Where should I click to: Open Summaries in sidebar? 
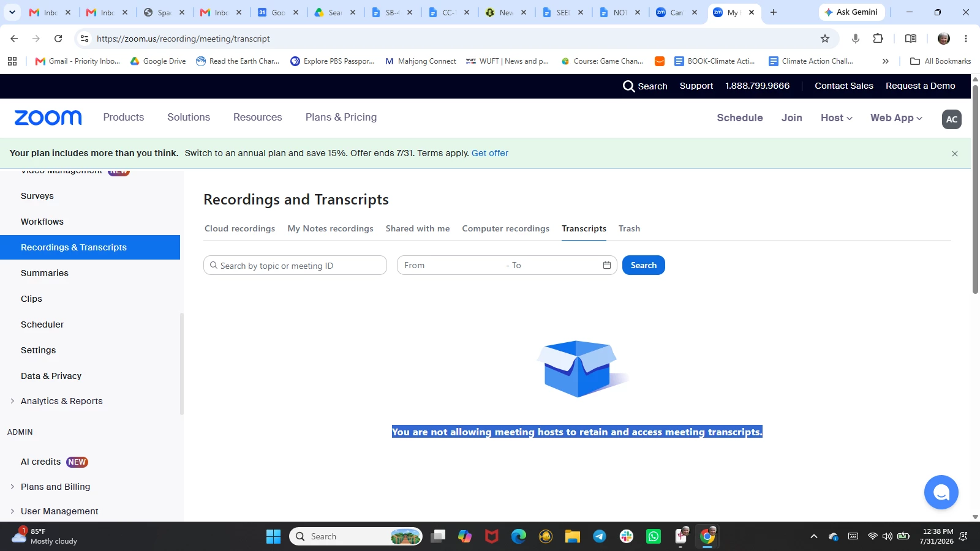tap(45, 273)
